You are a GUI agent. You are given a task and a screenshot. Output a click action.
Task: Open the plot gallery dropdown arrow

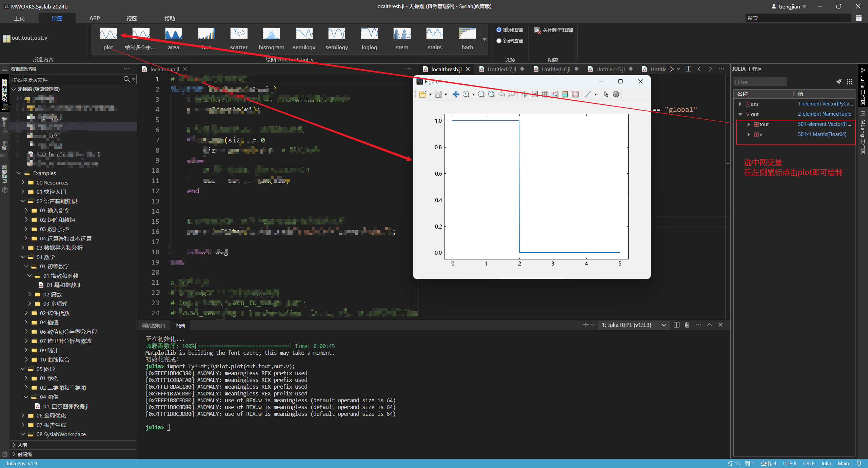click(x=485, y=39)
